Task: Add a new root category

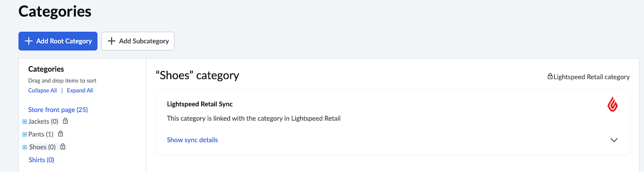Action: point(58,41)
